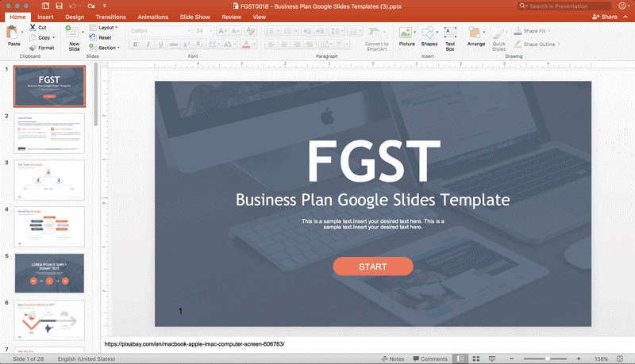Toggle align text left
Viewport: 635px width, 364px height.
coord(271,44)
